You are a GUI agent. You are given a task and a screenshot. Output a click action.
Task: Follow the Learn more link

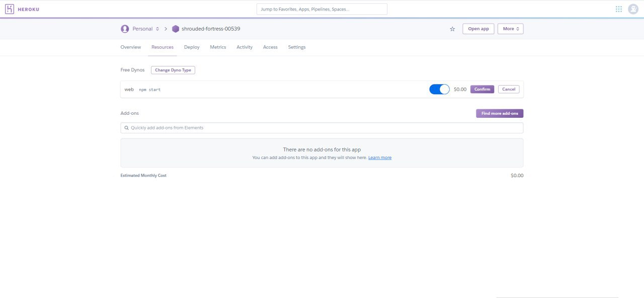click(380, 158)
